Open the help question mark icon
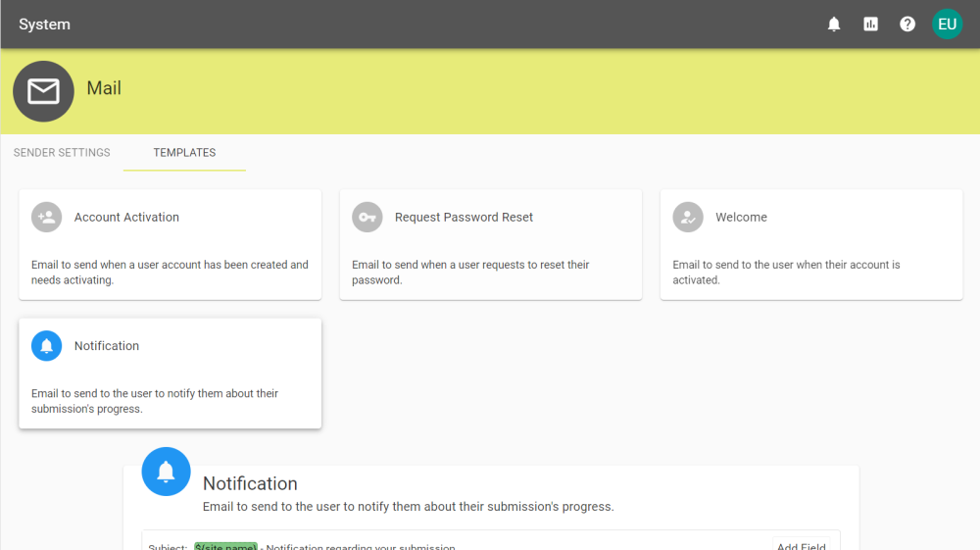 point(907,25)
